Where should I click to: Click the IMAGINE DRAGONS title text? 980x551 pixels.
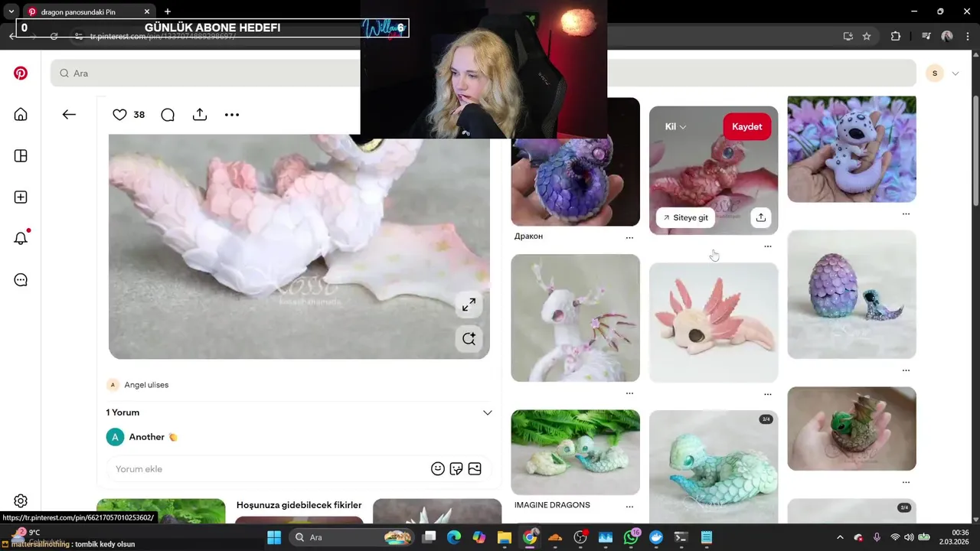pyautogui.click(x=552, y=505)
